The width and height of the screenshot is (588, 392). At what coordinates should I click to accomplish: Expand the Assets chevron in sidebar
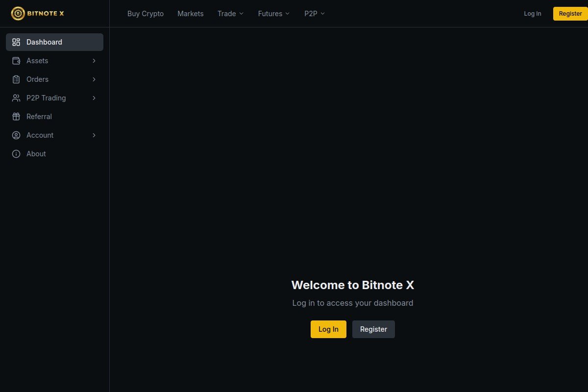tap(94, 61)
